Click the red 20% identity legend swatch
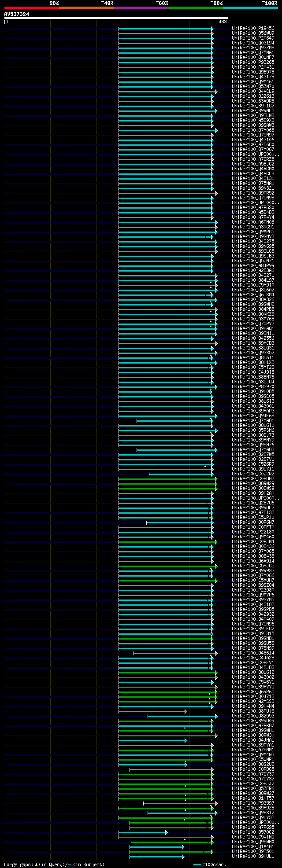 click(x=32, y=8)
